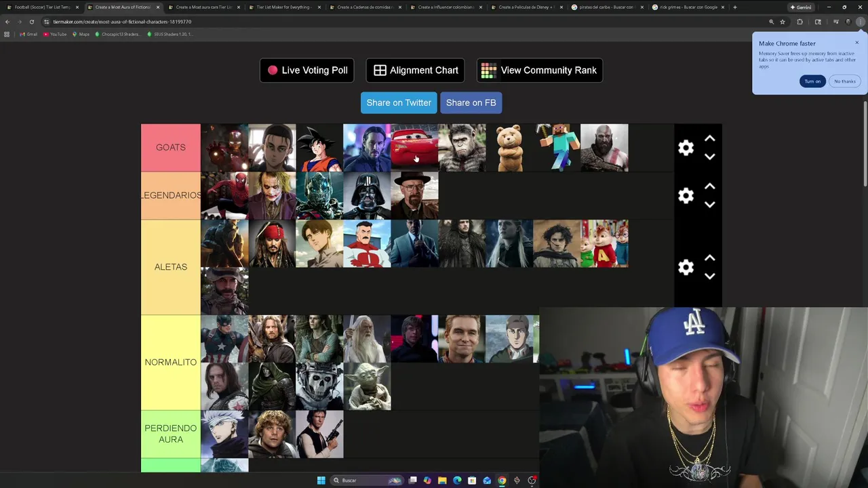Click Alvin chipmunks image

point(604,243)
